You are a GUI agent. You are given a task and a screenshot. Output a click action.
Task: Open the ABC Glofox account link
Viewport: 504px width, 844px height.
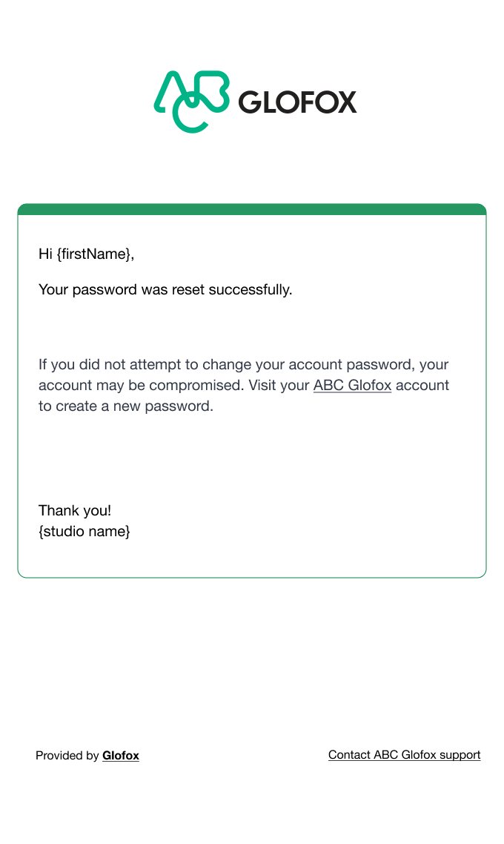[x=352, y=386]
